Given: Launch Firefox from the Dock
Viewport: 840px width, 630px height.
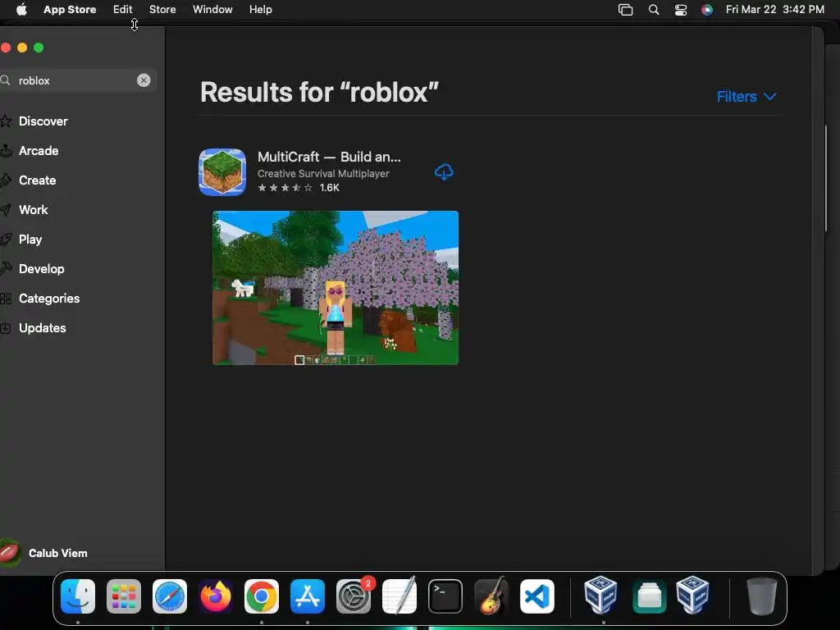Looking at the screenshot, I should (x=216, y=596).
